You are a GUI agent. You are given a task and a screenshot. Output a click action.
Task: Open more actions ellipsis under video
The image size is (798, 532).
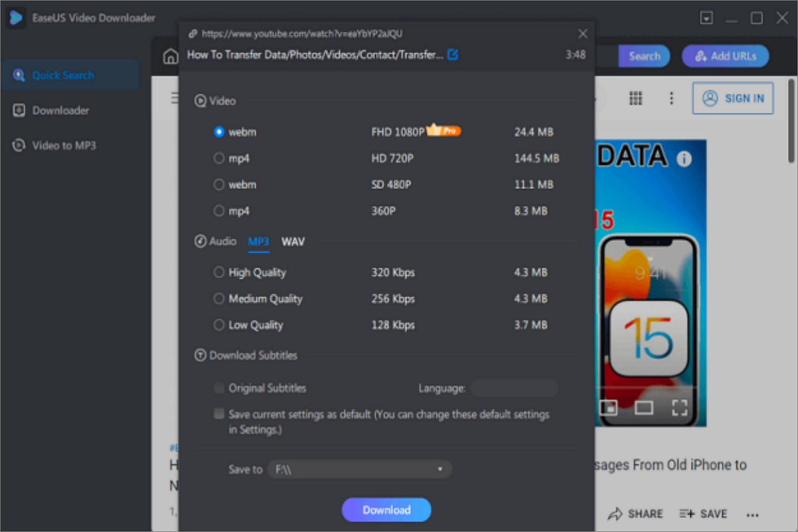coord(752,514)
